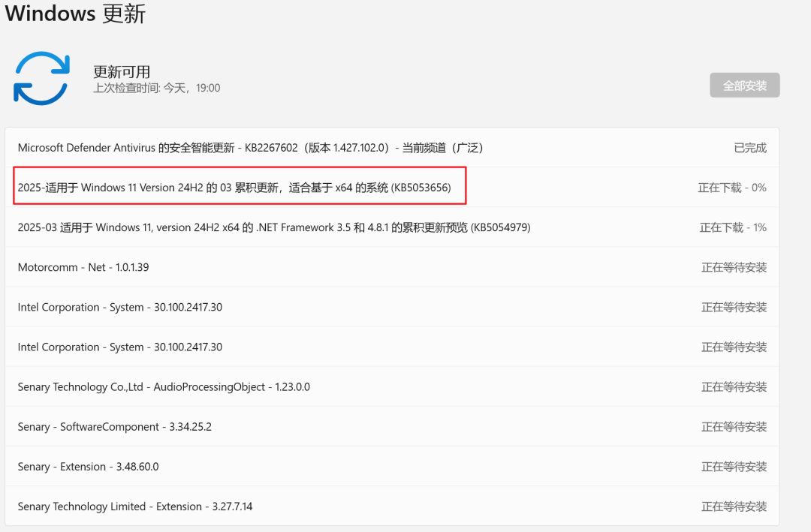
Task: Click 正在等待安装 status for Motorcomm driver
Action: coord(734,267)
